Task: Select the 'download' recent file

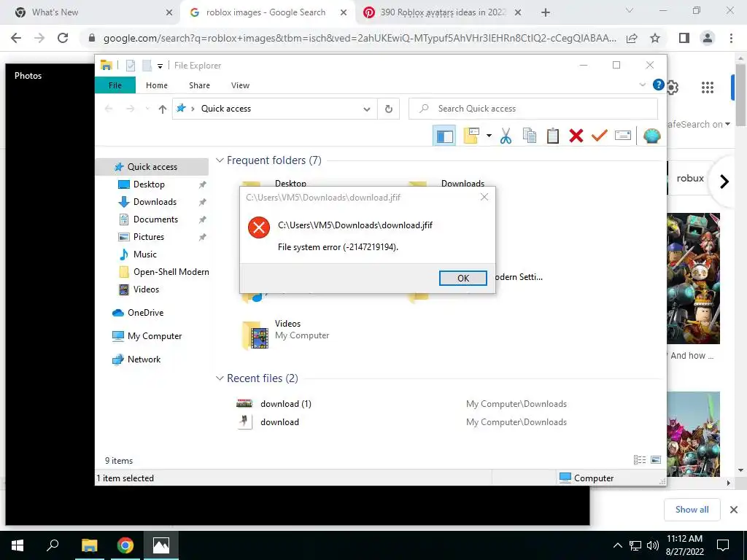Action: click(279, 422)
